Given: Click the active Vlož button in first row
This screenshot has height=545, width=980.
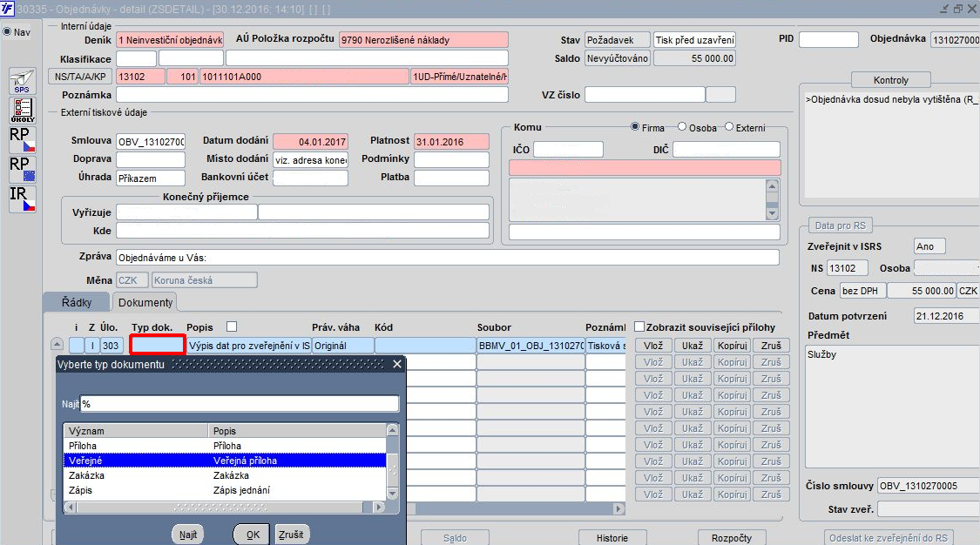Looking at the screenshot, I should tap(653, 346).
